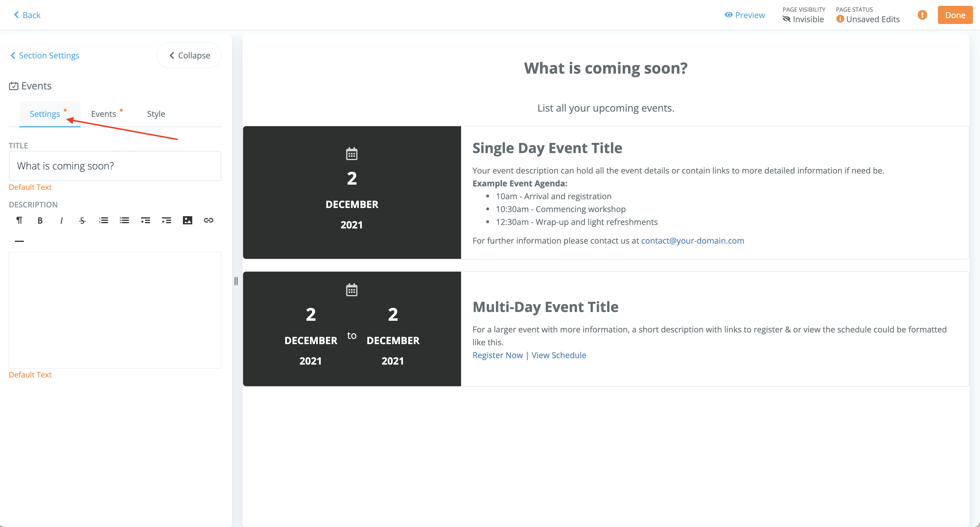Decrease indent in description editor
The image size is (980, 527).
(x=166, y=221)
